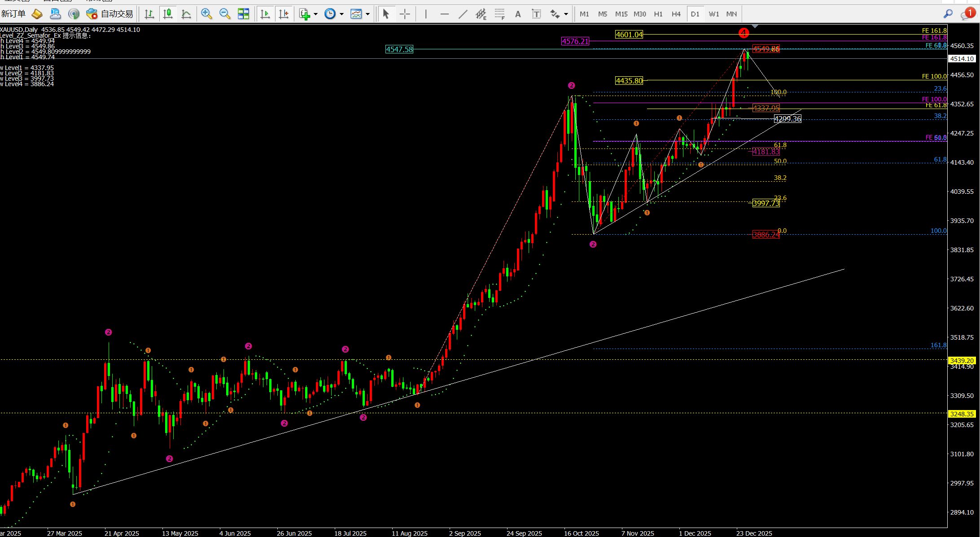Enable chart auto scroll
Viewport: 980px width, 537px height.
(265, 14)
